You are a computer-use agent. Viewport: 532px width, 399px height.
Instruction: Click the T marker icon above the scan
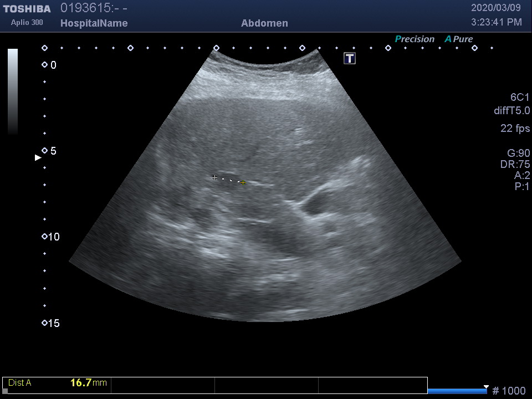coord(350,58)
